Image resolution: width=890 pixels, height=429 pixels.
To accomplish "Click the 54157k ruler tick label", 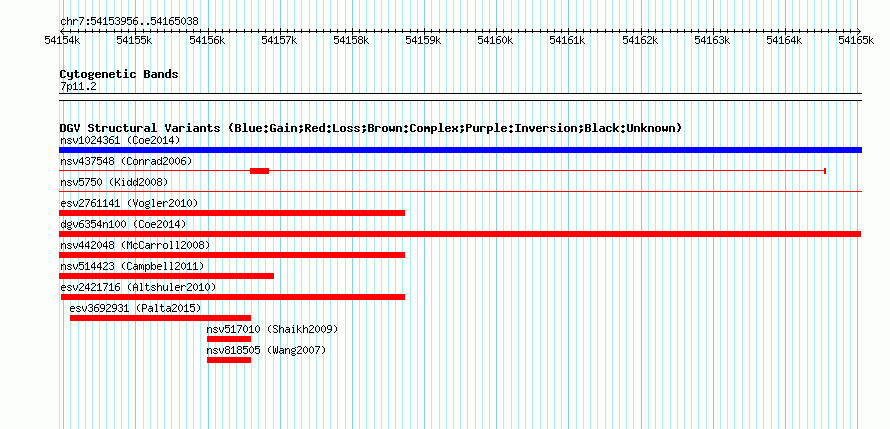I will click(279, 40).
